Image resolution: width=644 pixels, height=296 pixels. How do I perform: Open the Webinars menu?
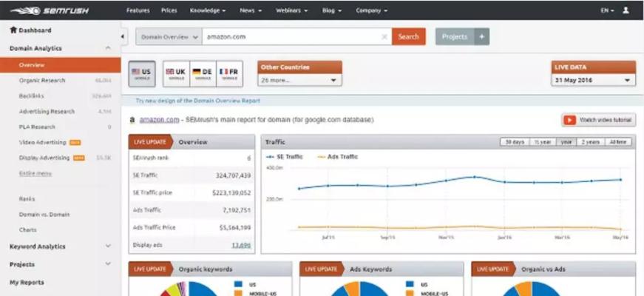[293, 10]
